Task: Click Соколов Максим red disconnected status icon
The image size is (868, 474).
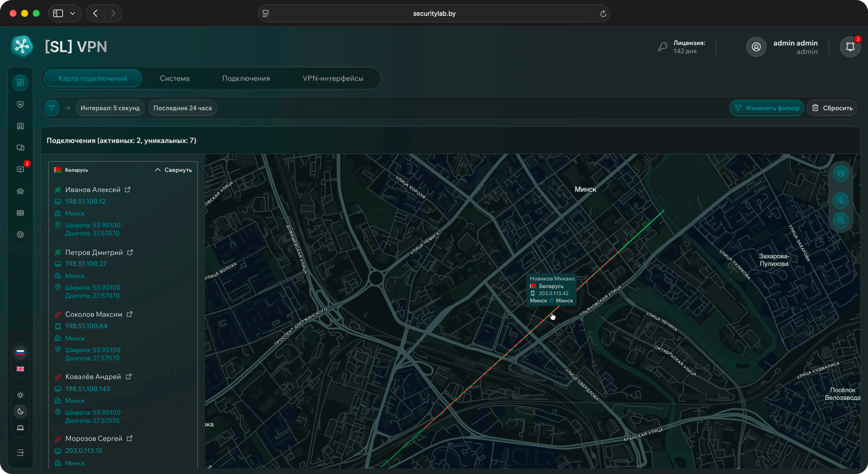Action: coord(58,314)
